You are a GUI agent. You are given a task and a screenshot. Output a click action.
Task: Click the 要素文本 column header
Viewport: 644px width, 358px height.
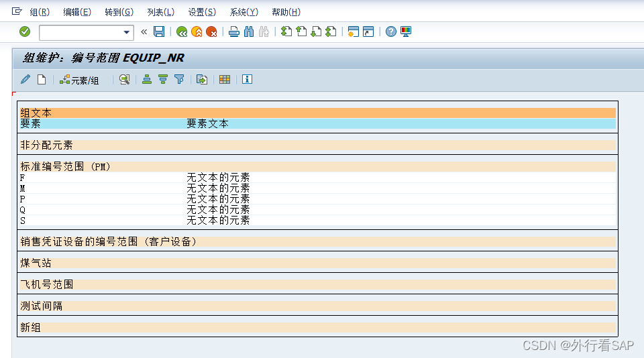(207, 123)
